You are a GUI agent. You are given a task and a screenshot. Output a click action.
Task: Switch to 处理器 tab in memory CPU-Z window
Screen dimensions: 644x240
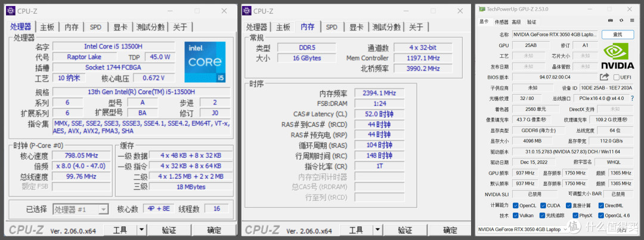tap(256, 27)
